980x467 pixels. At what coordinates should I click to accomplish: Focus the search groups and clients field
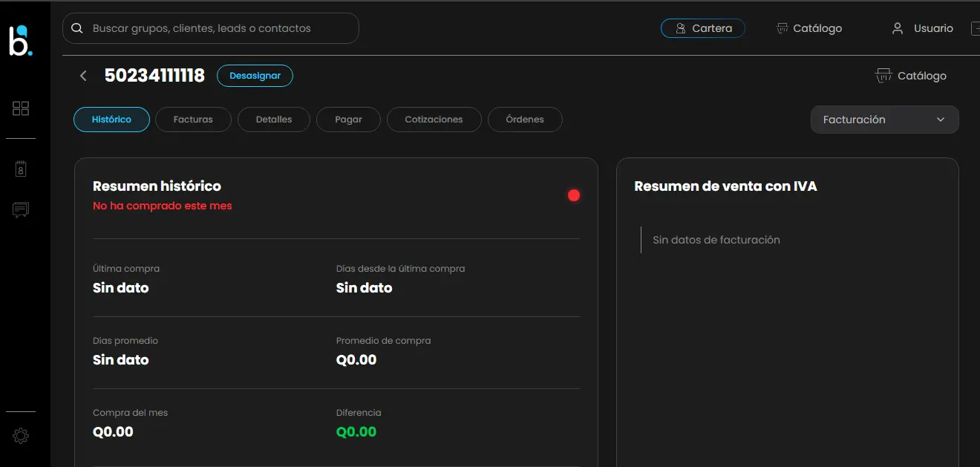tap(211, 28)
